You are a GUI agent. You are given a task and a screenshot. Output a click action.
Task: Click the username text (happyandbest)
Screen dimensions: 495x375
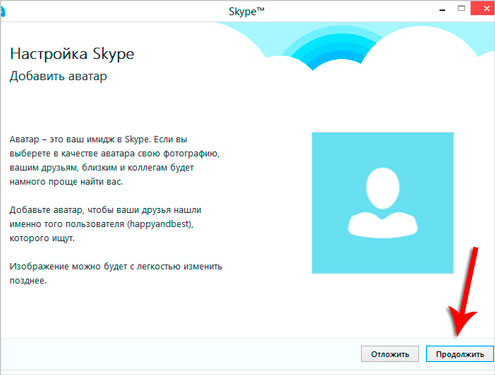[x=160, y=224]
